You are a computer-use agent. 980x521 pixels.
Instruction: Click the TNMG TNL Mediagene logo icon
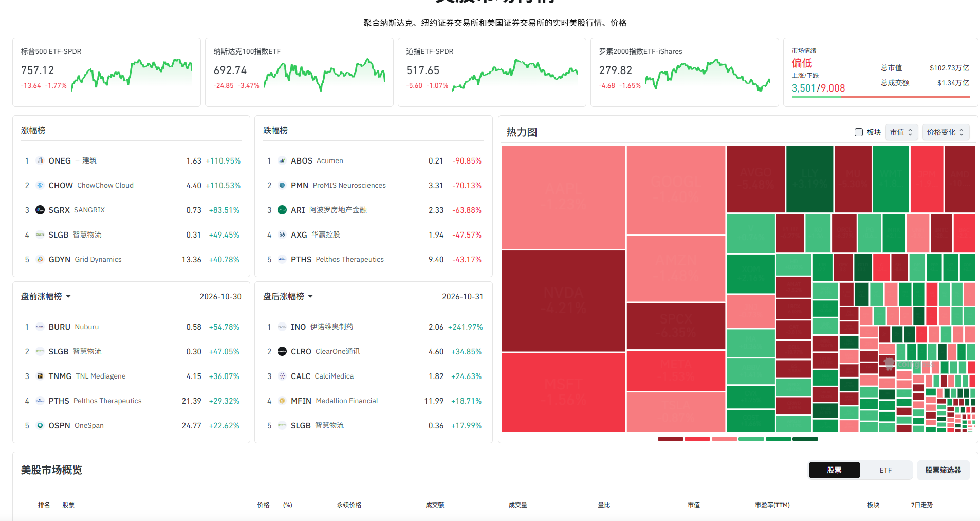click(40, 376)
